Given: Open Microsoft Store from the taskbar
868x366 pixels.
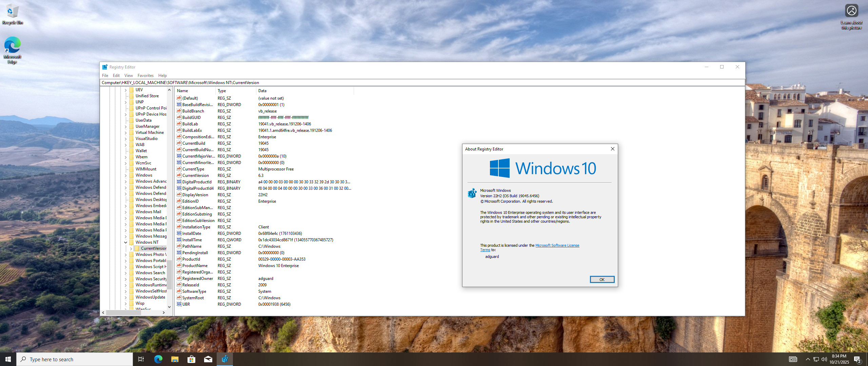Looking at the screenshot, I should pos(191,359).
